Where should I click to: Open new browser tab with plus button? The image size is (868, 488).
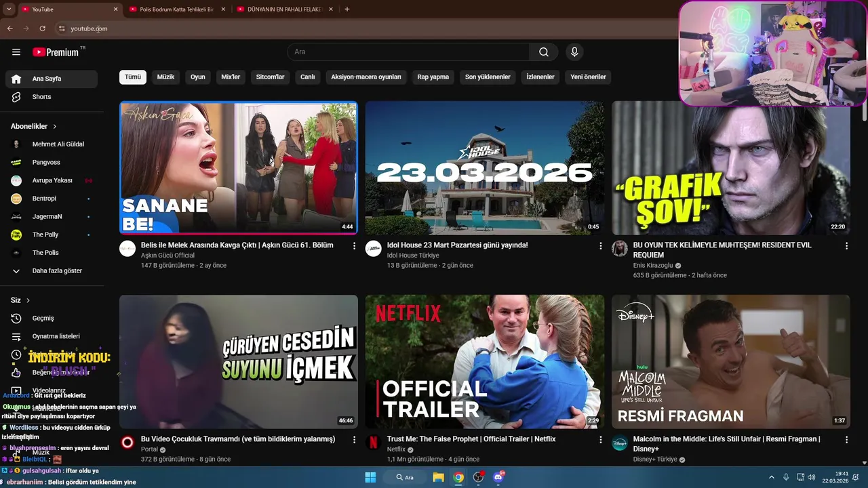point(347,9)
